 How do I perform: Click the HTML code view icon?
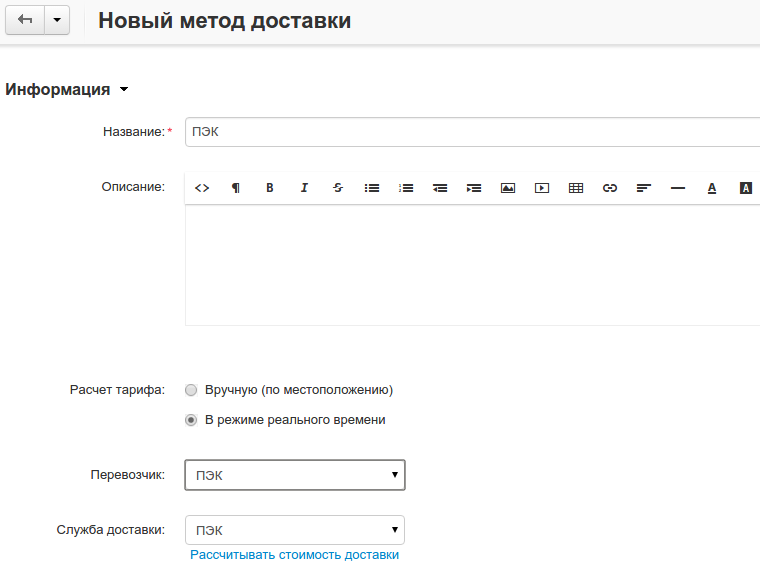[202, 188]
